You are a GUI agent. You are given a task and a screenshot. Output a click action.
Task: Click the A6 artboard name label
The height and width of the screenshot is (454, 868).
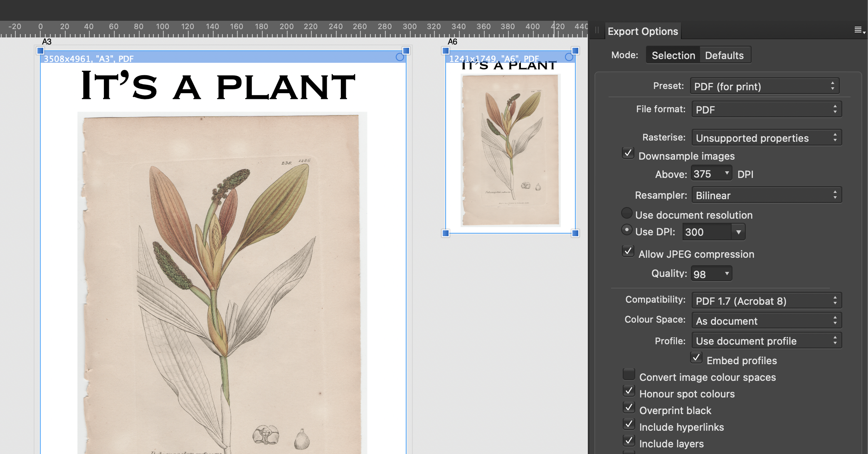coord(452,42)
